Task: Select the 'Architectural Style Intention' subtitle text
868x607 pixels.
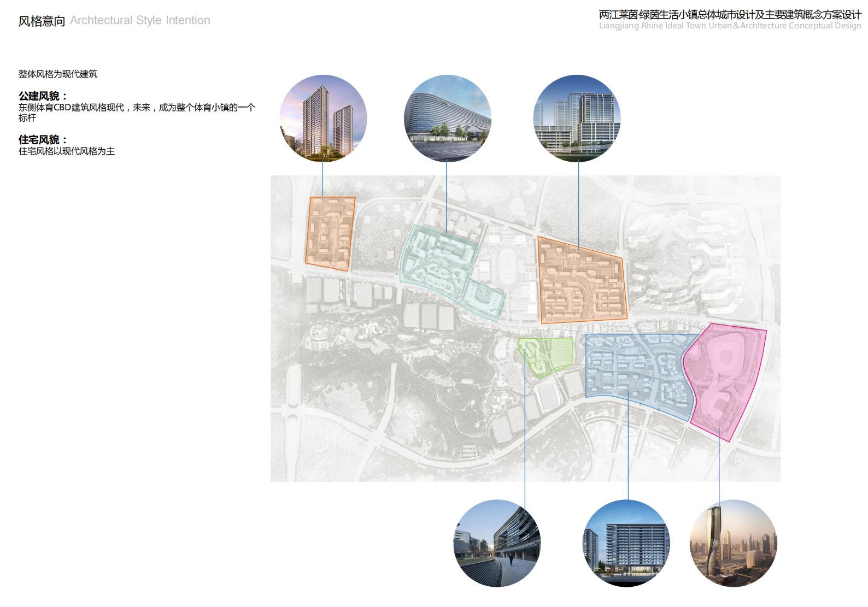Action: 140,21
